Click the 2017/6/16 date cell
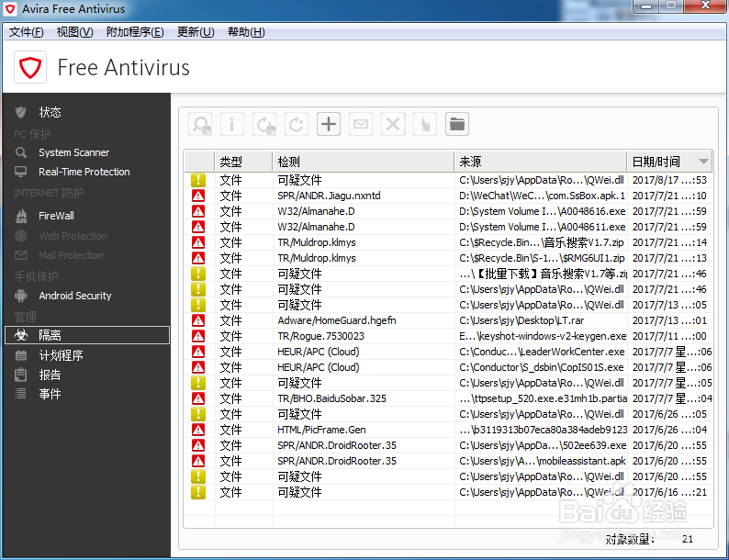Viewport: 729px width, 560px height. tap(669, 492)
